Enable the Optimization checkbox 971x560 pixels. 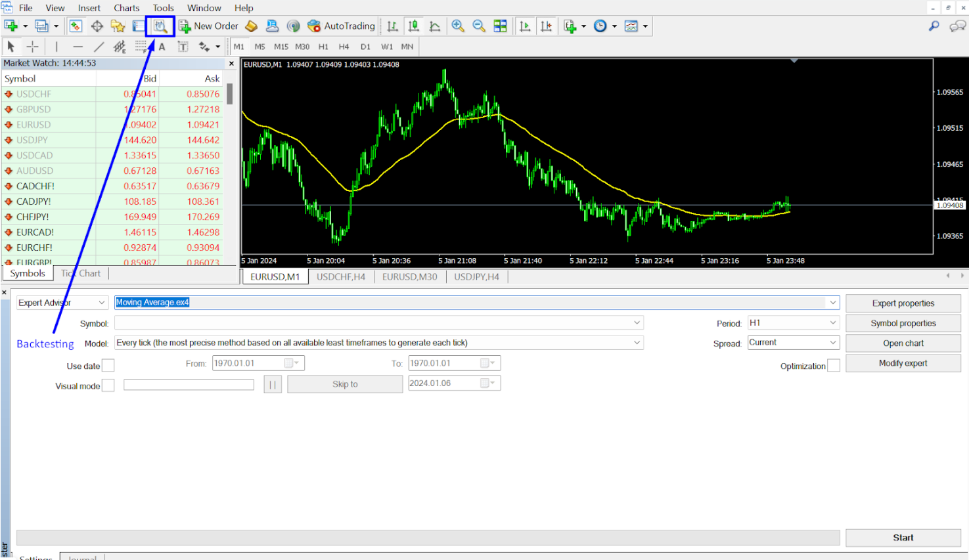tap(833, 366)
